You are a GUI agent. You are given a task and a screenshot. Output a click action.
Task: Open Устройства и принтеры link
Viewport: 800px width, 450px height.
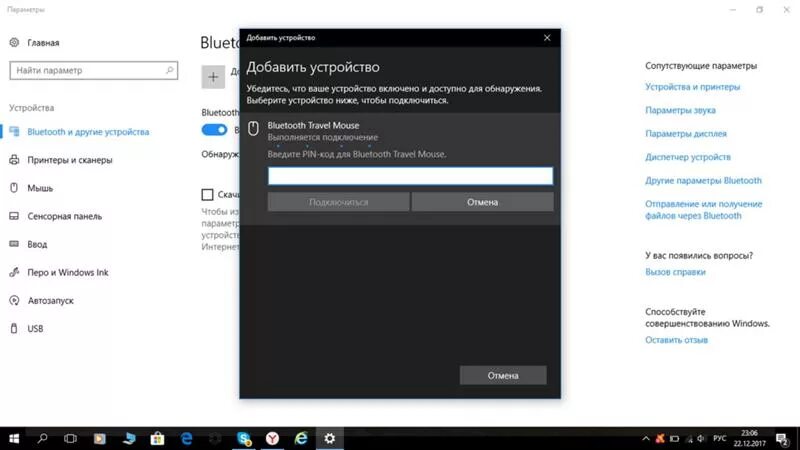tap(692, 87)
